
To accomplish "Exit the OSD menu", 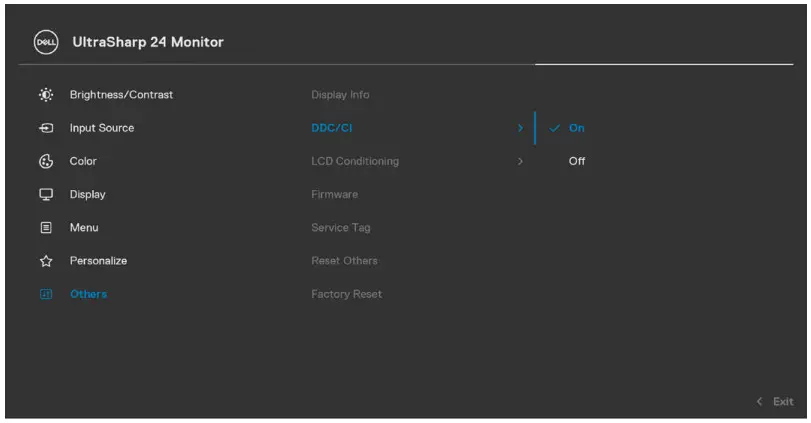I will 783,401.
